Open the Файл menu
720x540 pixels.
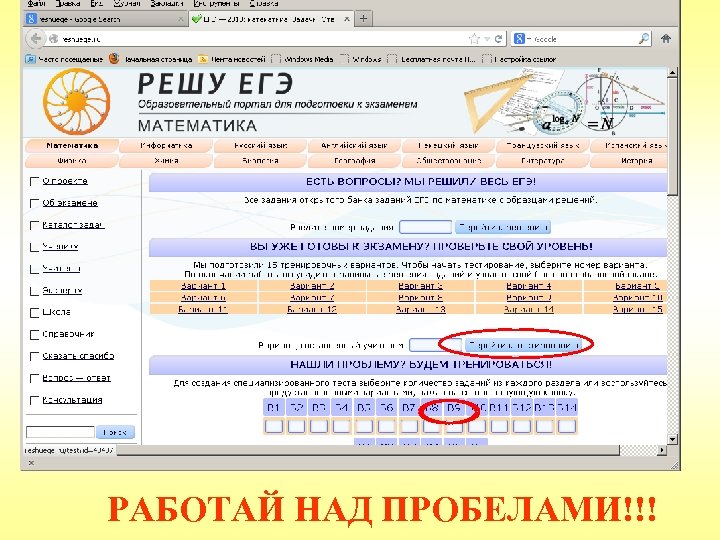tap(37, 4)
